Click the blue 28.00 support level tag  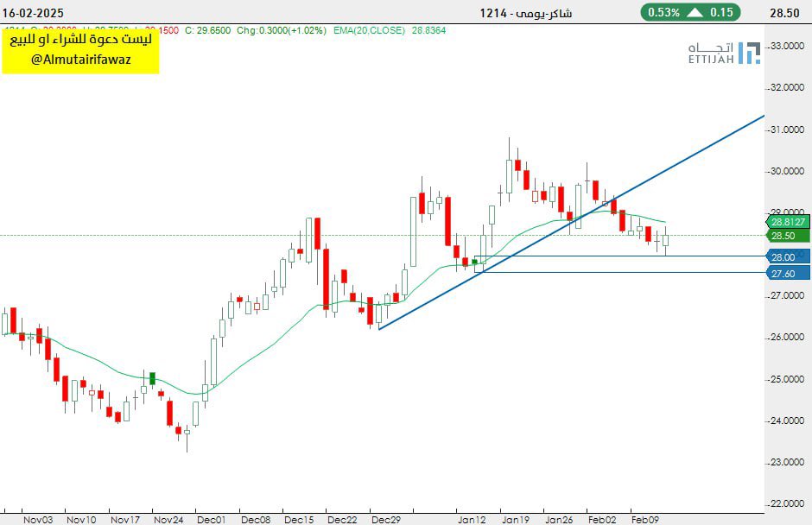pos(788,257)
